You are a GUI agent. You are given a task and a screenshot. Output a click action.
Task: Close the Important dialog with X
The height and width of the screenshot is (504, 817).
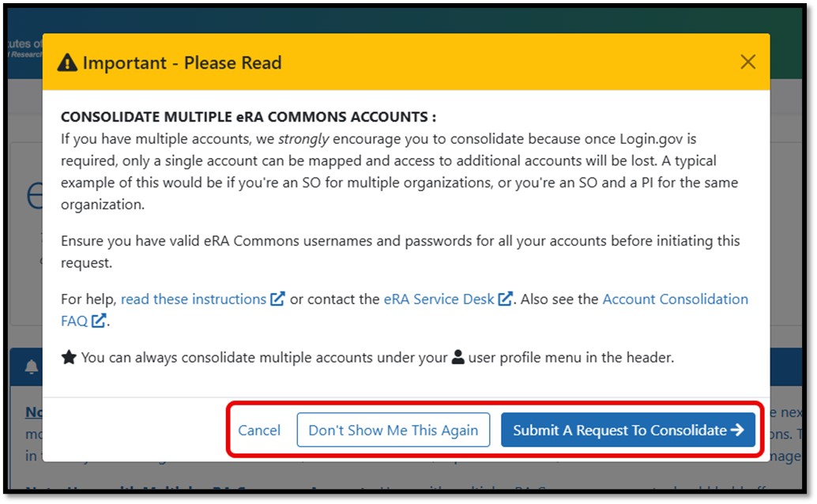point(747,62)
